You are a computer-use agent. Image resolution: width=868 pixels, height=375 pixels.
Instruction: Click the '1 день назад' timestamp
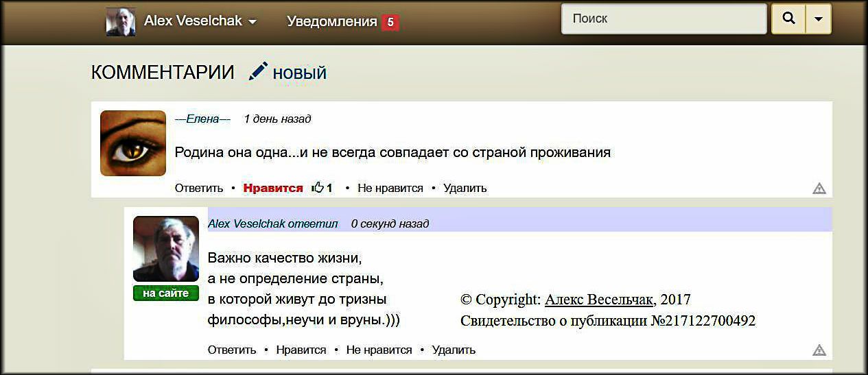click(x=277, y=119)
